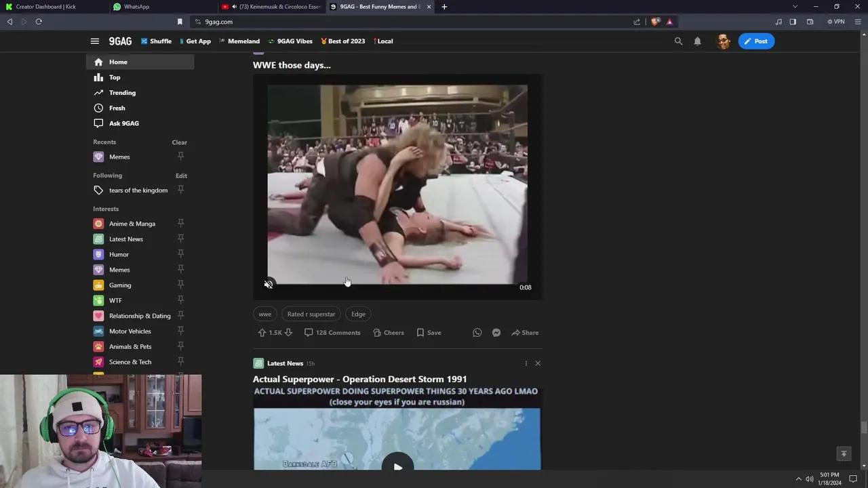The height and width of the screenshot is (488, 868).
Task: Open Anime & Manga interest
Action: (132, 224)
